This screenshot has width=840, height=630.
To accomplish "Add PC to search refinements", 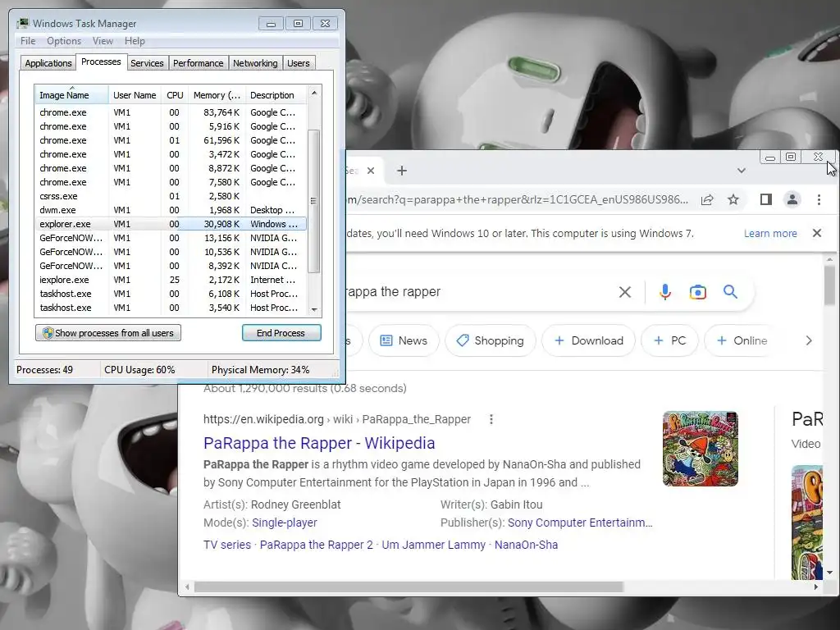I will pos(669,340).
